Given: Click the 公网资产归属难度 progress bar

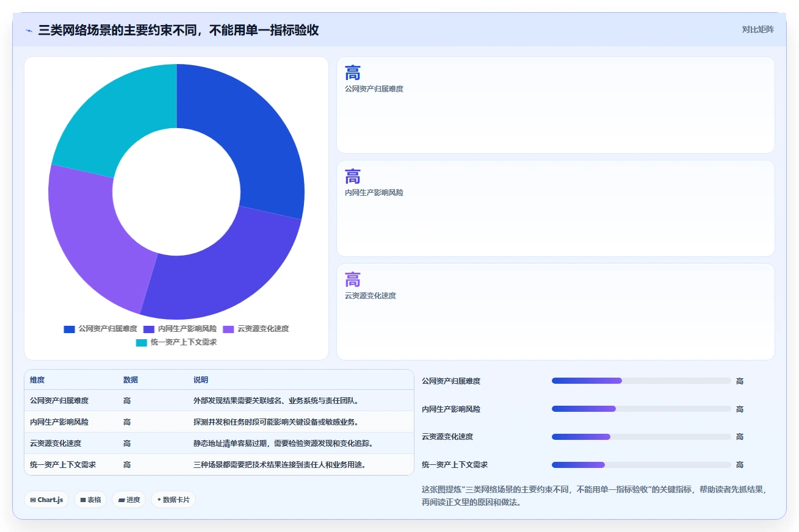Looking at the screenshot, I should [x=641, y=381].
